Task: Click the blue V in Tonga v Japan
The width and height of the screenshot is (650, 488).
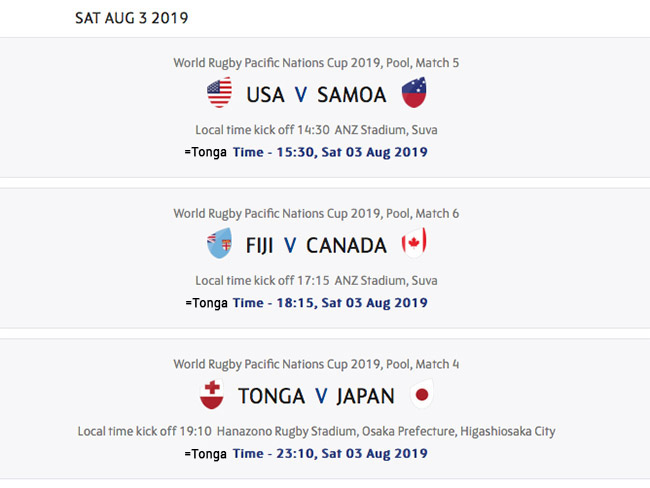Action: (x=321, y=396)
